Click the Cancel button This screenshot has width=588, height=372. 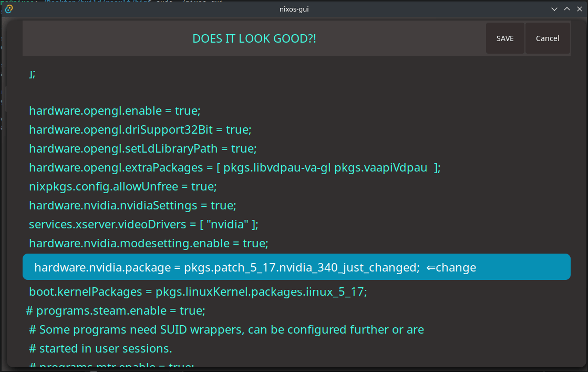pos(547,38)
